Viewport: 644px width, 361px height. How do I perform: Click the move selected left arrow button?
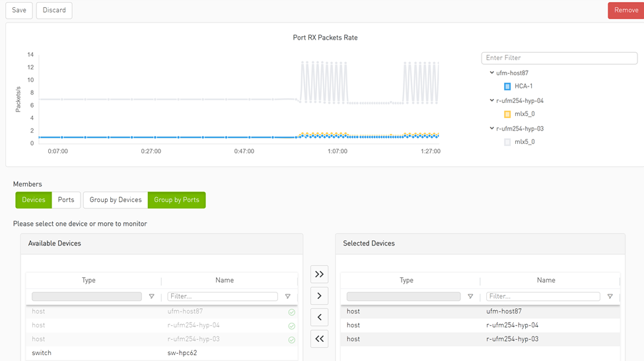pyautogui.click(x=319, y=317)
